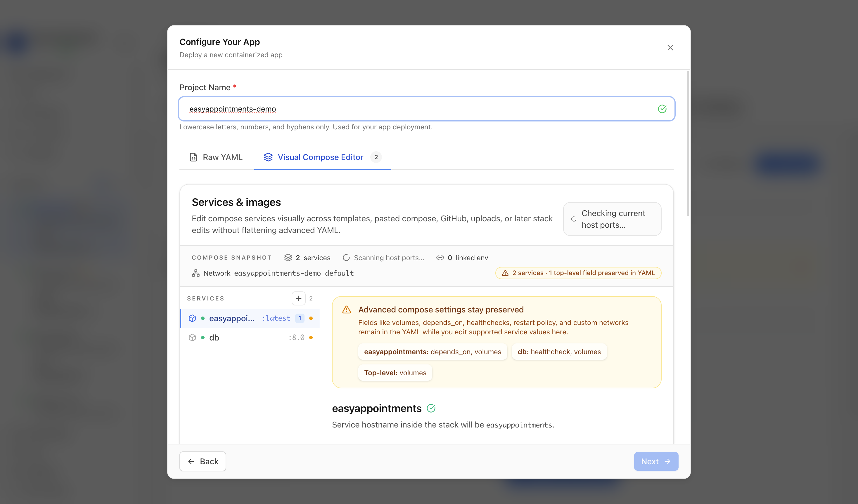Click the 2 services top-level field warning badge
The width and height of the screenshot is (858, 504).
pyautogui.click(x=578, y=273)
